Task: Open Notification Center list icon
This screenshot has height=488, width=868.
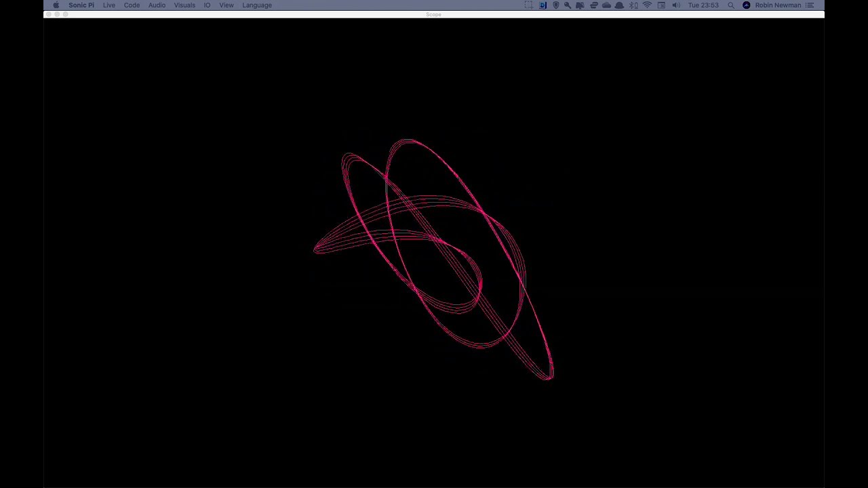Action: (809, 5)
